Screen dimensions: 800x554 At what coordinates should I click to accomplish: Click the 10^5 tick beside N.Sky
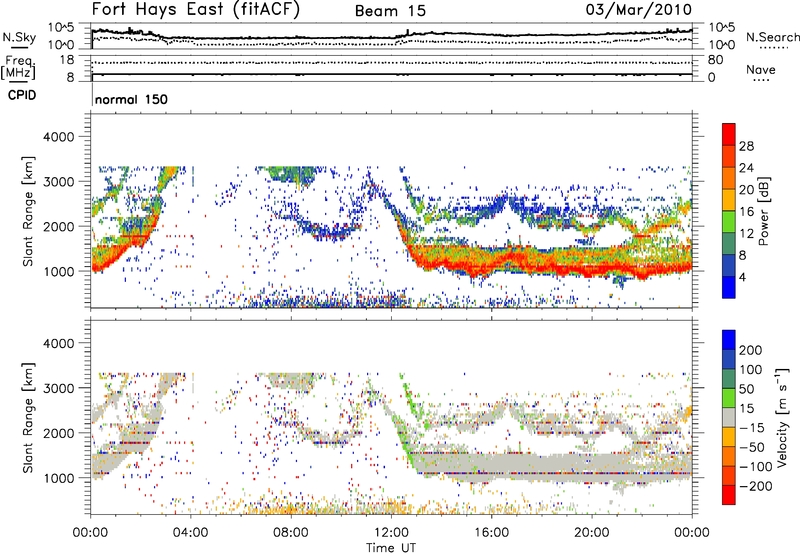point(61,28)
